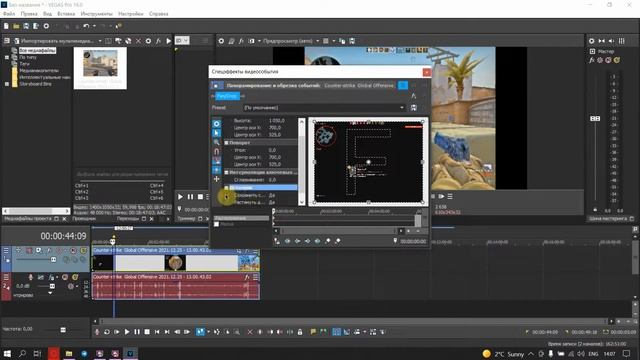Click the audio track volume slider handle
The image size is (640, 360).
coord(52,287)
